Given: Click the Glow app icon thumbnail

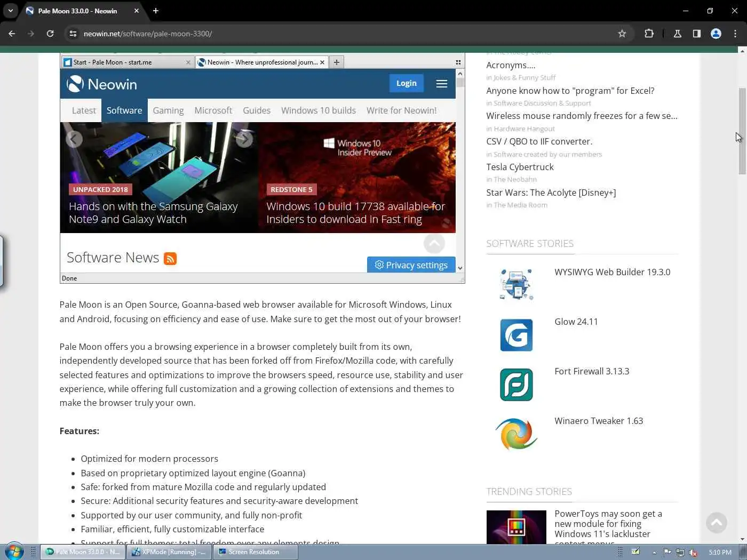Looking at the screenshot, I should pos(516,335).
